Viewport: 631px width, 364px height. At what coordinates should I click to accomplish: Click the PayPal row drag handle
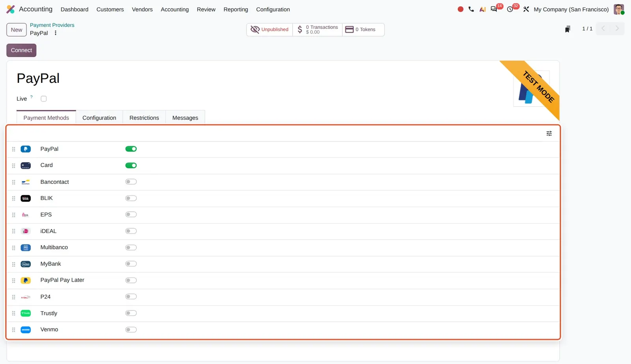pos(13,149)
